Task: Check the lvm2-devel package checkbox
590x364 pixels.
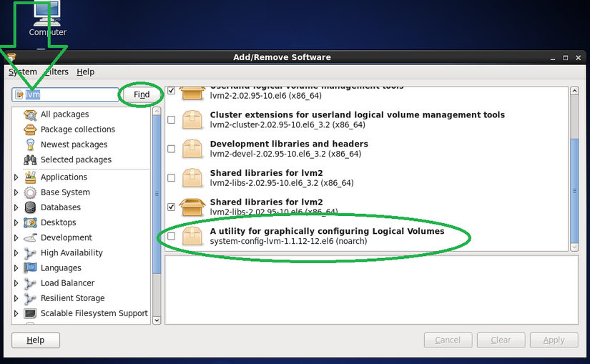Action: point(171,149)
